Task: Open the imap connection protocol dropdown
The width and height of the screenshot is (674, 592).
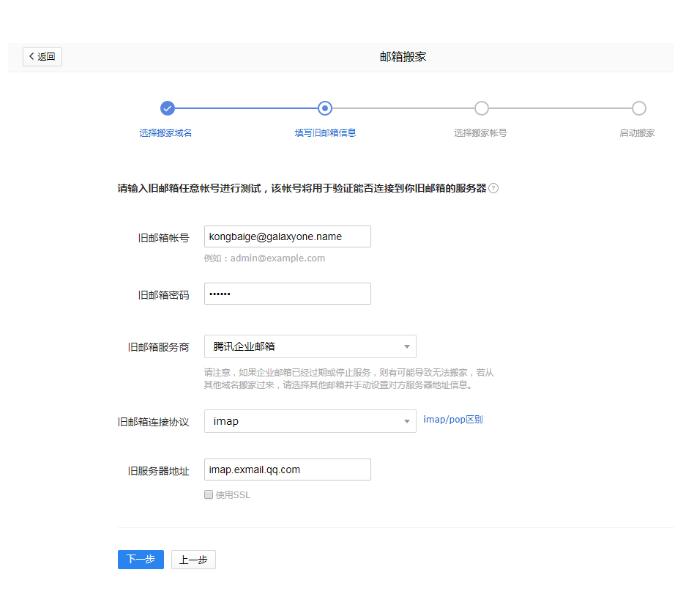Action: tap(310, 422)
